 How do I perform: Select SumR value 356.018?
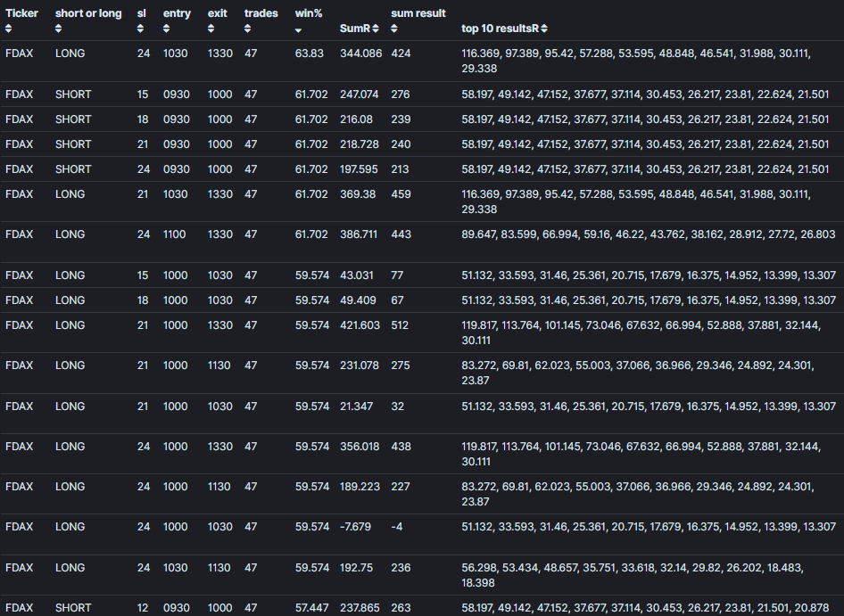360,446
